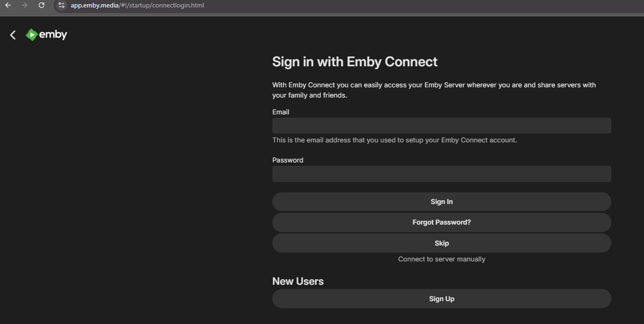Click the Password field label
The width and height of the screenshot is (644, 324).
pyautogui.click(x=288, y=160)
